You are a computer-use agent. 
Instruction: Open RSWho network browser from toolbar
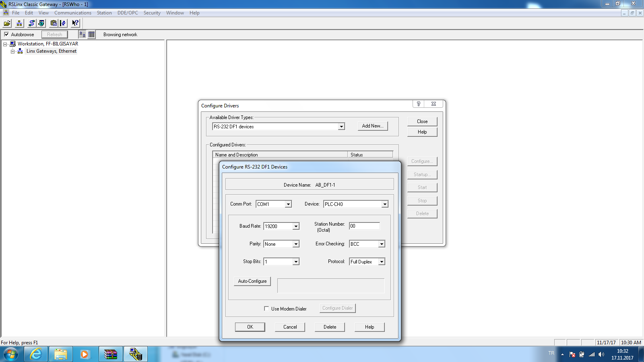pyautogui.click(x=19, y=23)
